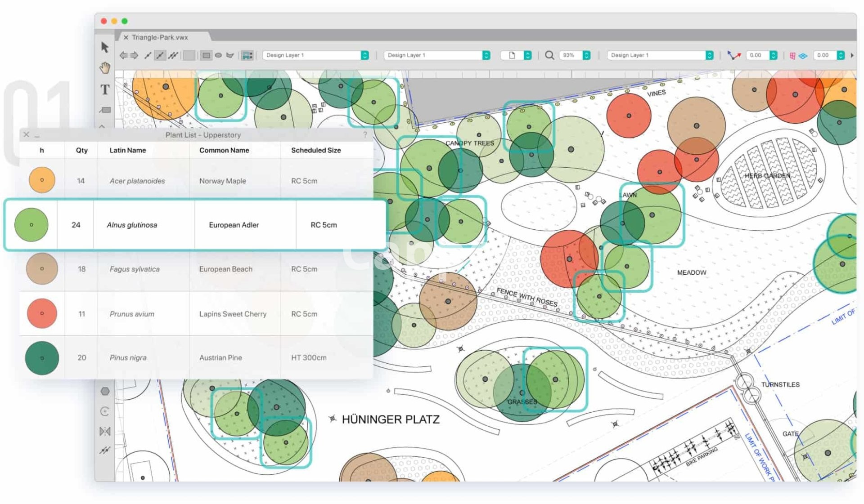864x504 pixels.
Task: Select the Alnus glutinosa row
Action: (195, 225)
